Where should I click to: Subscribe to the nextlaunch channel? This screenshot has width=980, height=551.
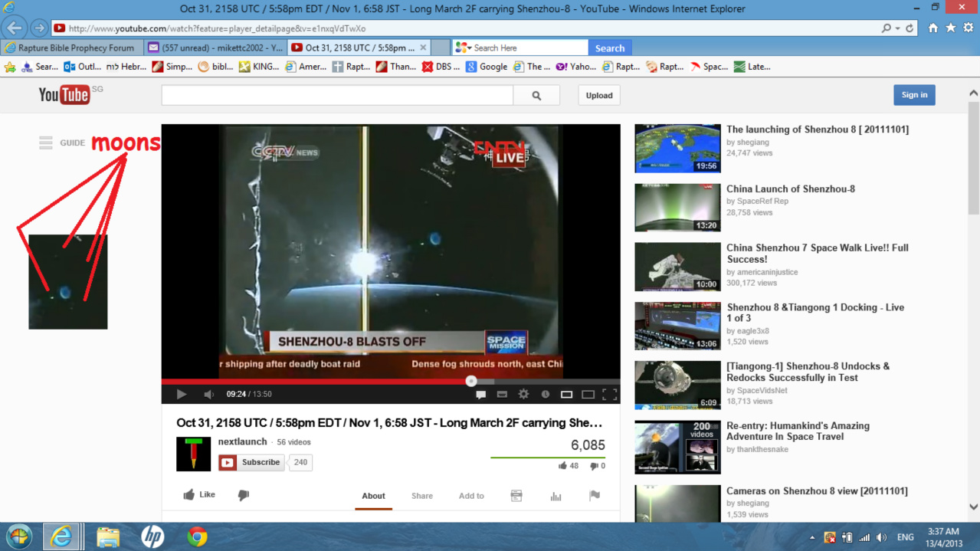point(251,462)
